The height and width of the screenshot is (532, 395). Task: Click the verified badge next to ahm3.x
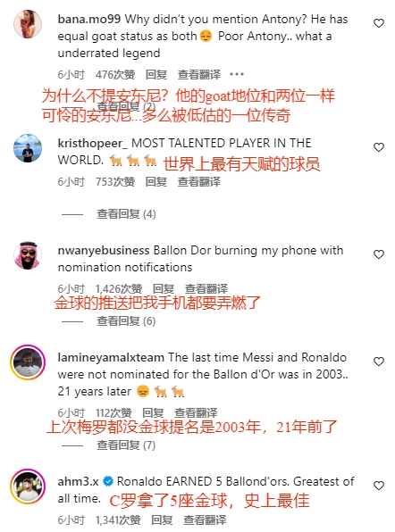coord(108,481)
